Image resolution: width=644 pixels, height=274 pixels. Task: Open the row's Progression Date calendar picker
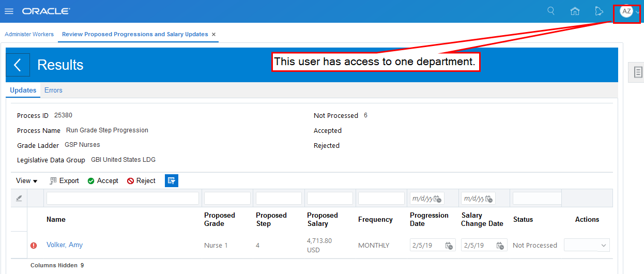coord(449,246)
